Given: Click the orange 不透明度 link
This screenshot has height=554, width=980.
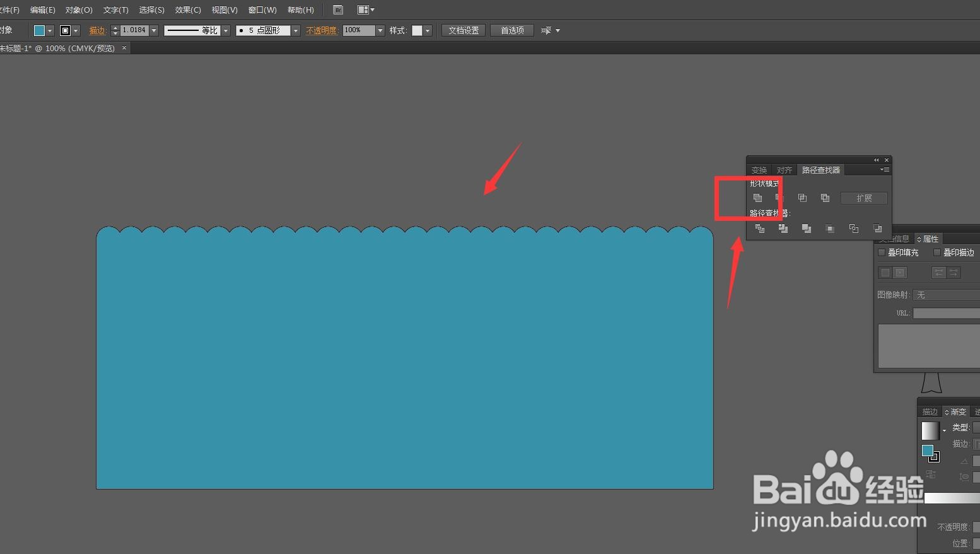Looking at the screenshot, I should 322,30.
